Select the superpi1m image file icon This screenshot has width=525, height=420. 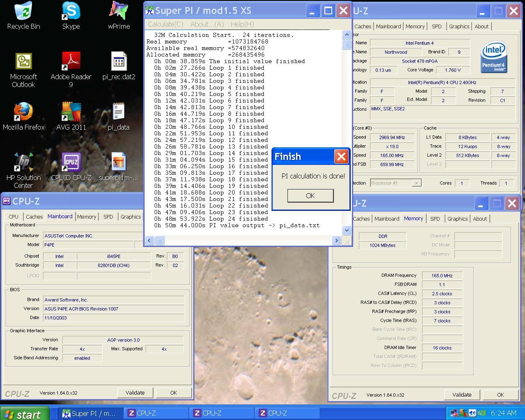[x=119, y=167]
